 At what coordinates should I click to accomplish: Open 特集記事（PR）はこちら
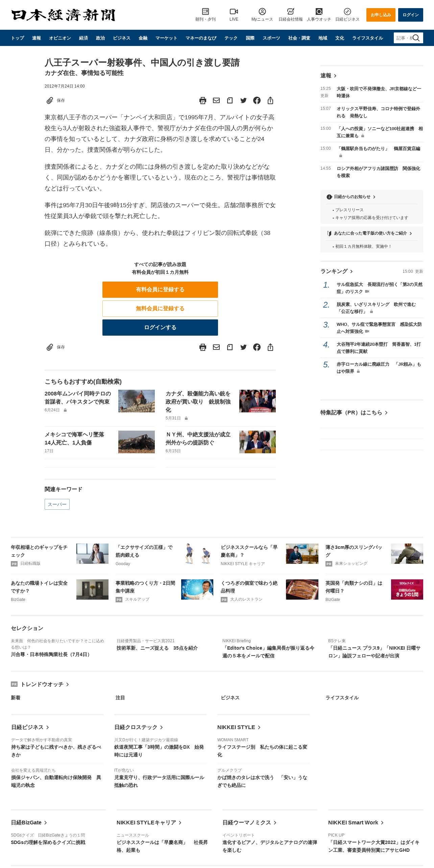pyautogui.click(x=354, y=412)
